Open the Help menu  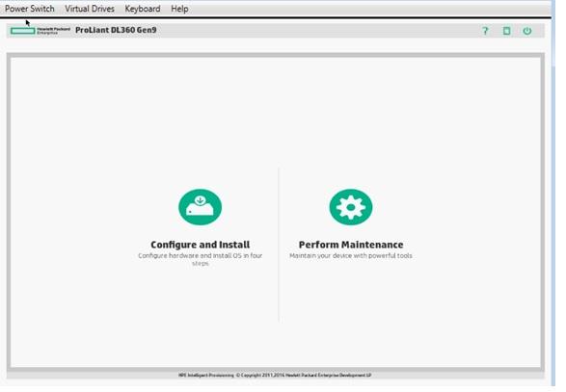[179, 9]
